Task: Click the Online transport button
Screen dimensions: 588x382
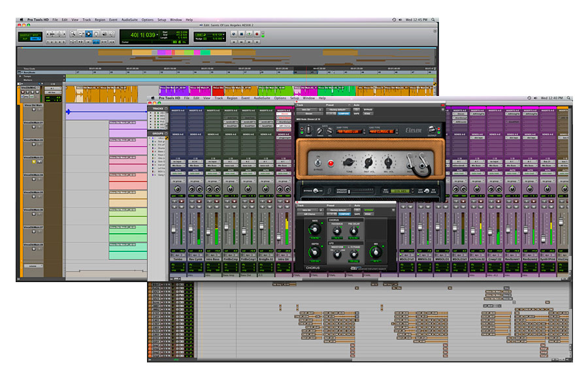Action: (x=234, y=34)
